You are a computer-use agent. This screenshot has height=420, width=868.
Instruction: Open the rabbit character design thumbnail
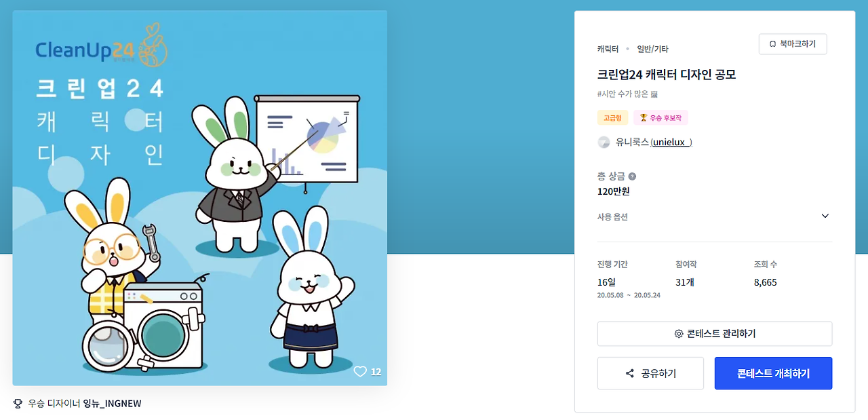pyautogui.click(x=200, y=198)
